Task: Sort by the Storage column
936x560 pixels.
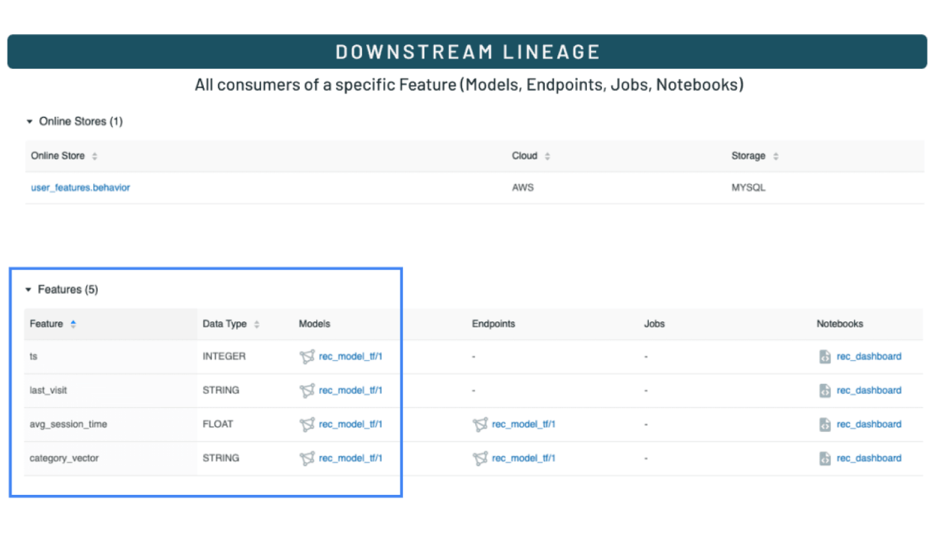Action: click(776, 156)
